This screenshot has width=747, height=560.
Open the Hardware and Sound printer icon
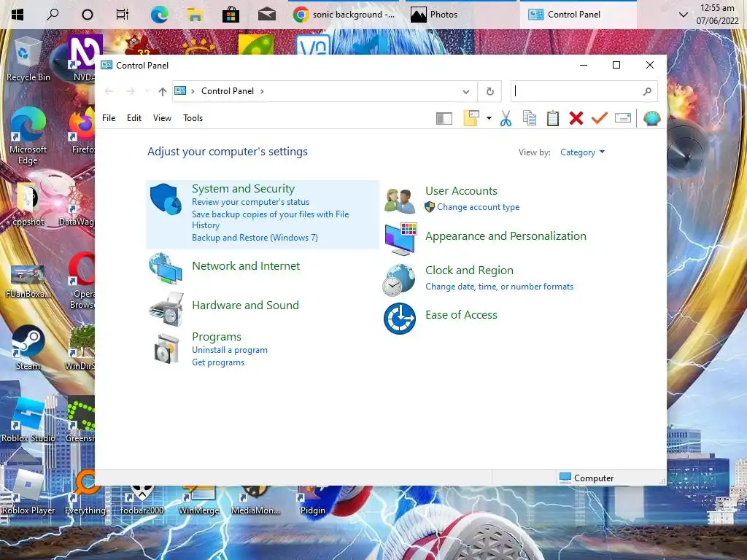point(166,309)
